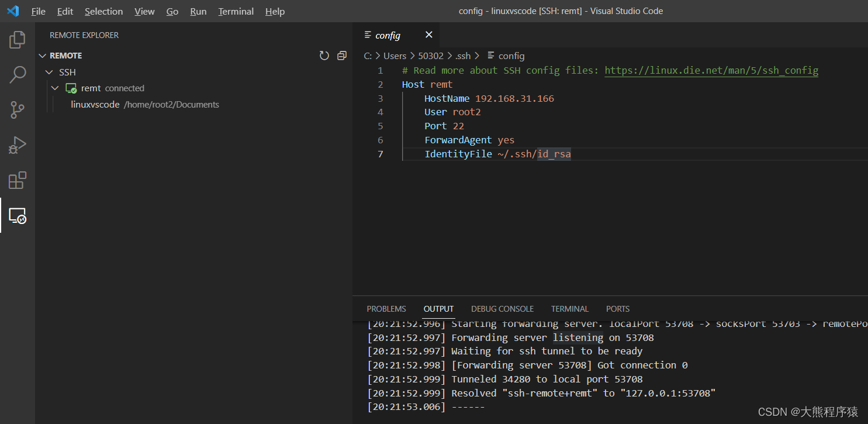Open the Help menu
Image resolution: width=868 pixels, height=424 pixels.
tap(275, 11)
